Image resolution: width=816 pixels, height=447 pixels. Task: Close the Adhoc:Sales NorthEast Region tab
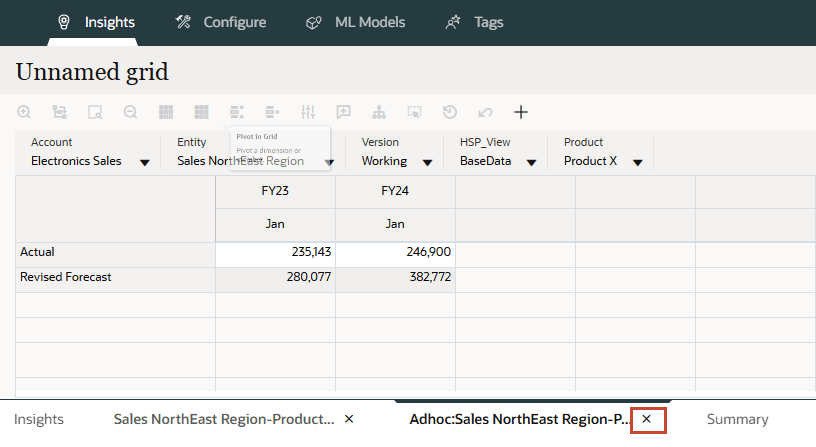[647, 419]
